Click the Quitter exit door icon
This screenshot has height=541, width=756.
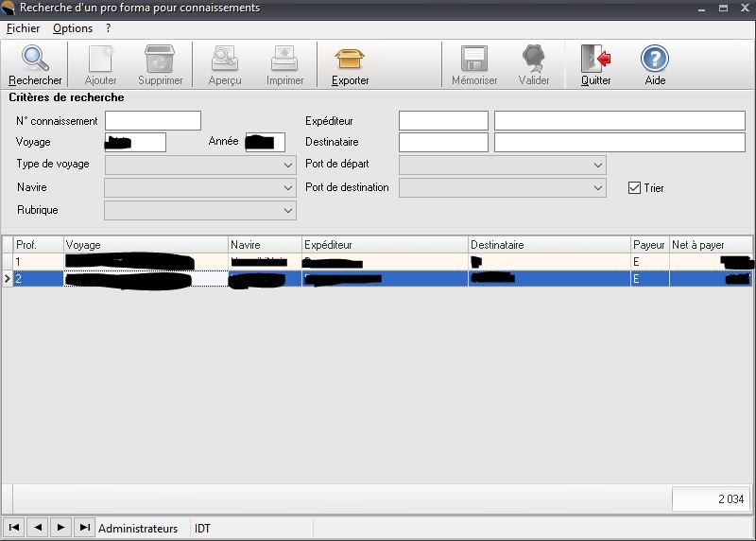(x=595, y=60)
